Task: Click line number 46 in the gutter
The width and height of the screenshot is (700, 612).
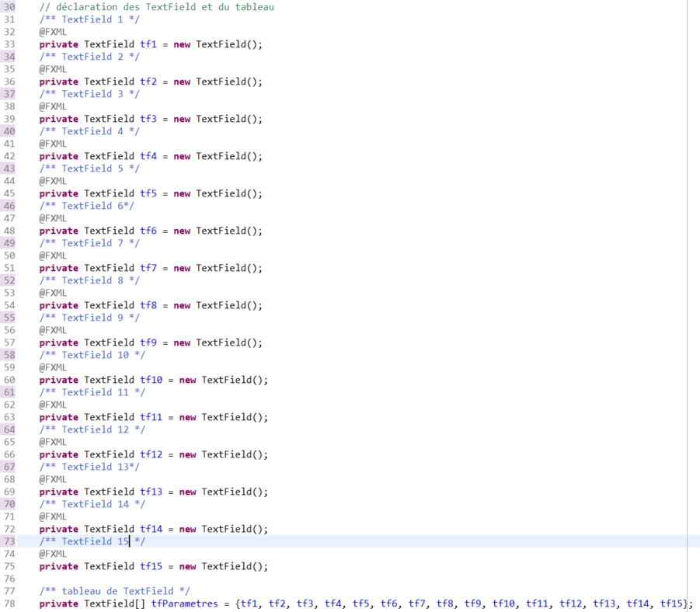Action: pyautogui.click(x=9, y=207)
